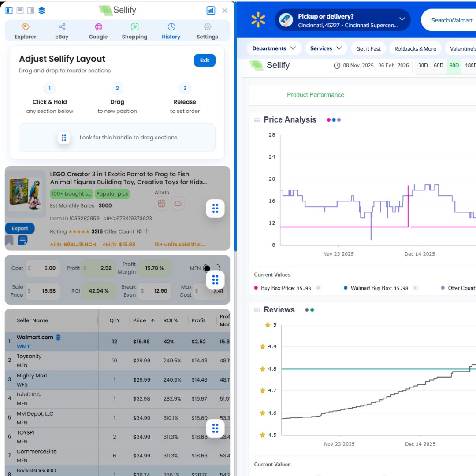Switch panel to left sidebar layout icon
476x476 pixels.
9,11
